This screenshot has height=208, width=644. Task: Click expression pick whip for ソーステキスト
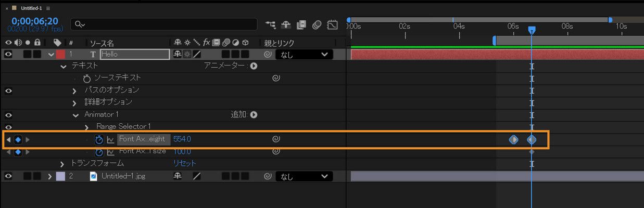click(x=276, y=78)
